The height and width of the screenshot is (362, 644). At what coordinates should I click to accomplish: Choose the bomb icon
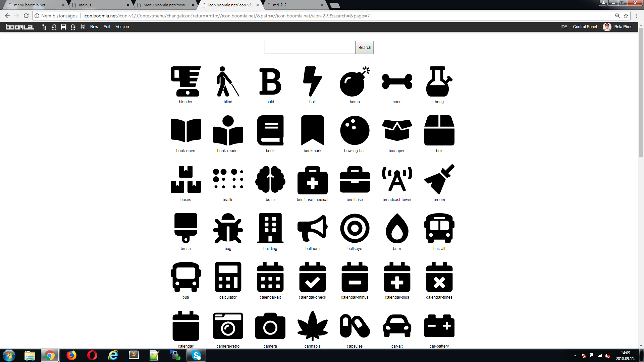355,81
